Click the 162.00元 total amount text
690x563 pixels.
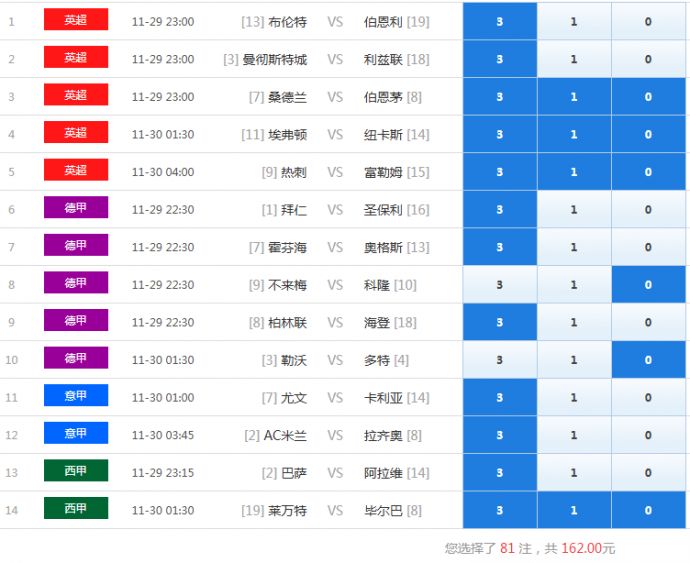[588, 548]
